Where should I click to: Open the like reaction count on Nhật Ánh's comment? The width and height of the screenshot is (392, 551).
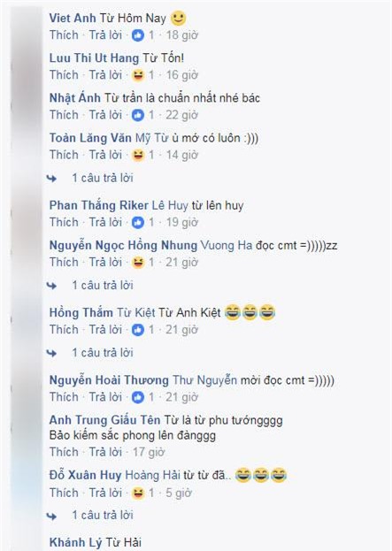pyautogui.click(x=151, y=115)
